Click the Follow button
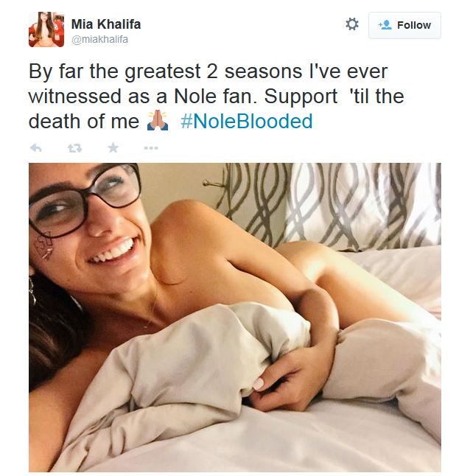Screen dimensions: 470x476 (404, 25)
